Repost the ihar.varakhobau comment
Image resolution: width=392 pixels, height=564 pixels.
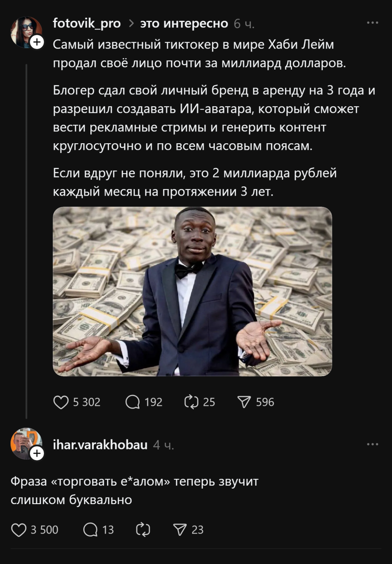[x=143, y=530]
